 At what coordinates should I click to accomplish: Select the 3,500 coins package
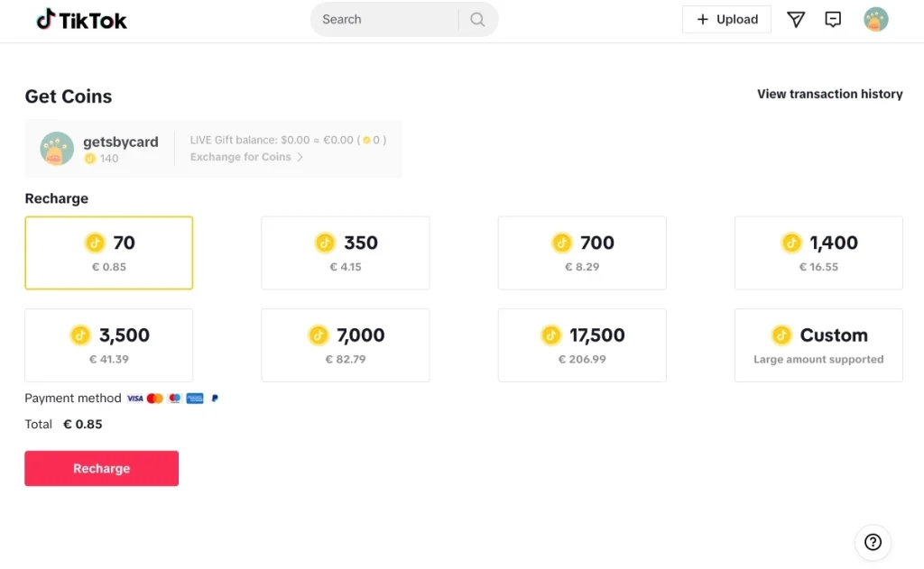(108, 345)
